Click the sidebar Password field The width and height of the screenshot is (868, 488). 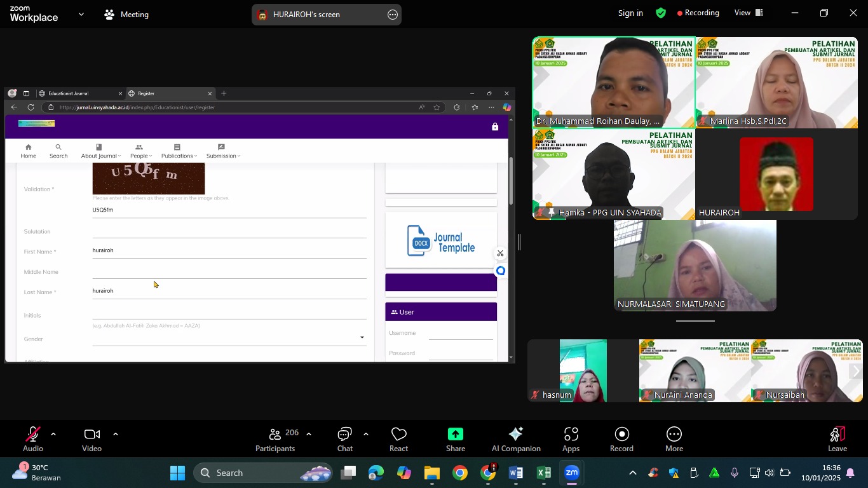(x=461, y=353)
